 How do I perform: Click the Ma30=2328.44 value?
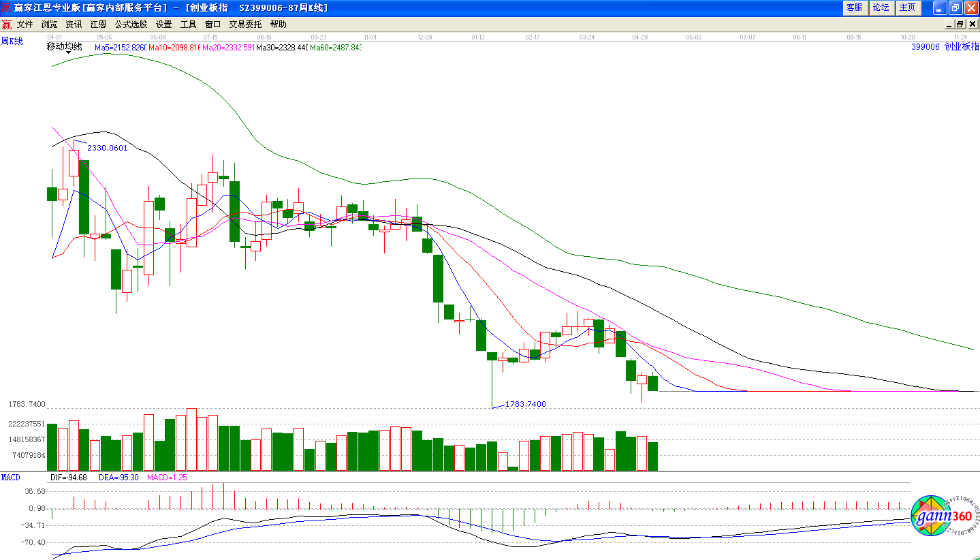click(x=282, y=48)
